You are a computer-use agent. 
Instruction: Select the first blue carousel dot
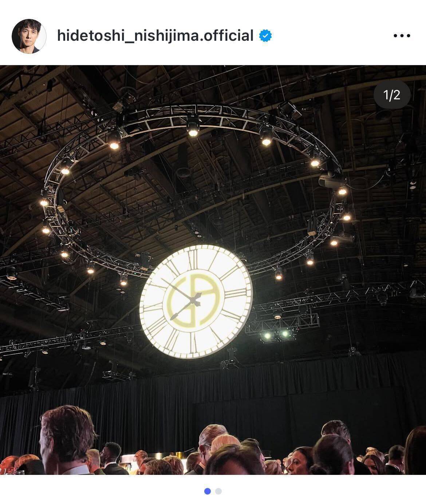[208, 491]
